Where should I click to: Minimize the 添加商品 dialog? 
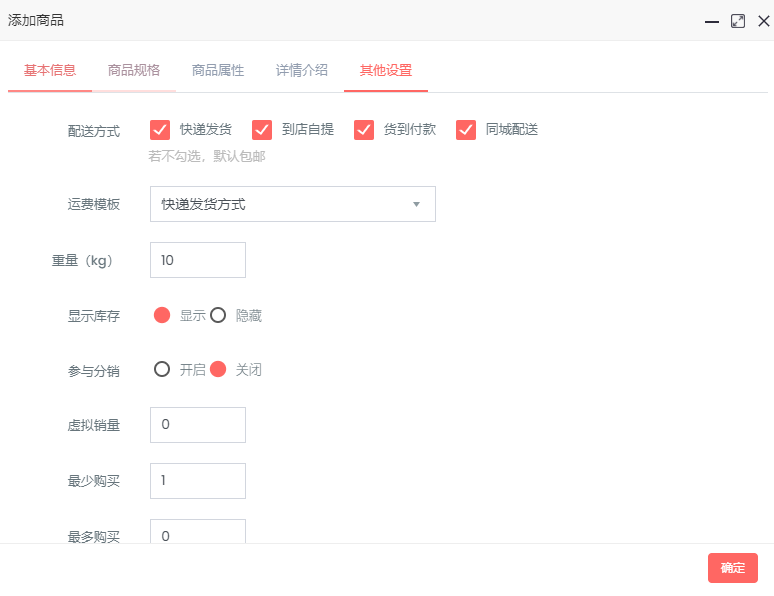[x=711, y=21]
